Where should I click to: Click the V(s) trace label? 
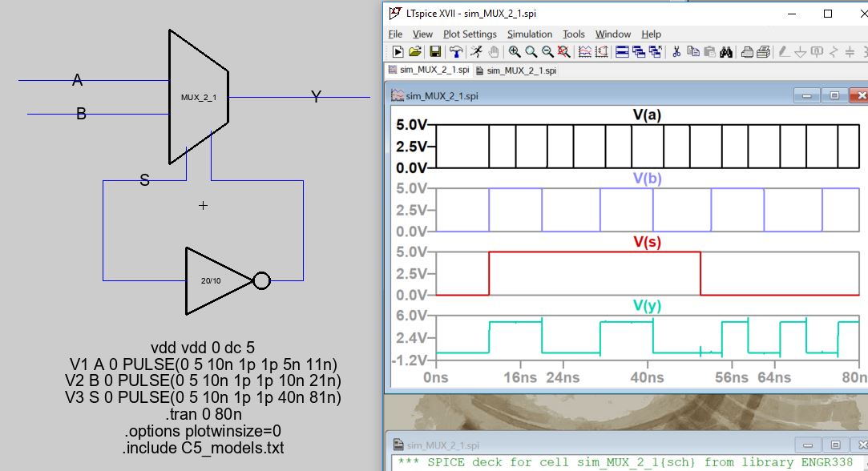point(647,242)
